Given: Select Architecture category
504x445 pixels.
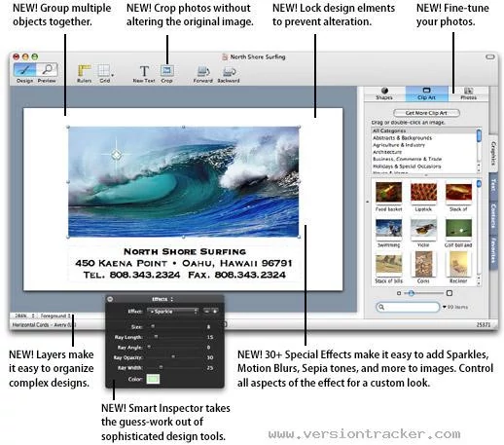Looking at the screenshot, I should pos(423,152).
